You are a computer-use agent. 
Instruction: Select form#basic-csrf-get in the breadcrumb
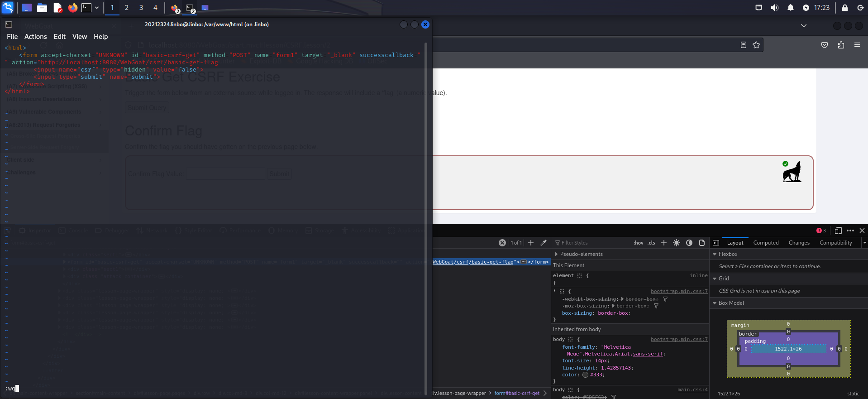(x=517, y=393)
